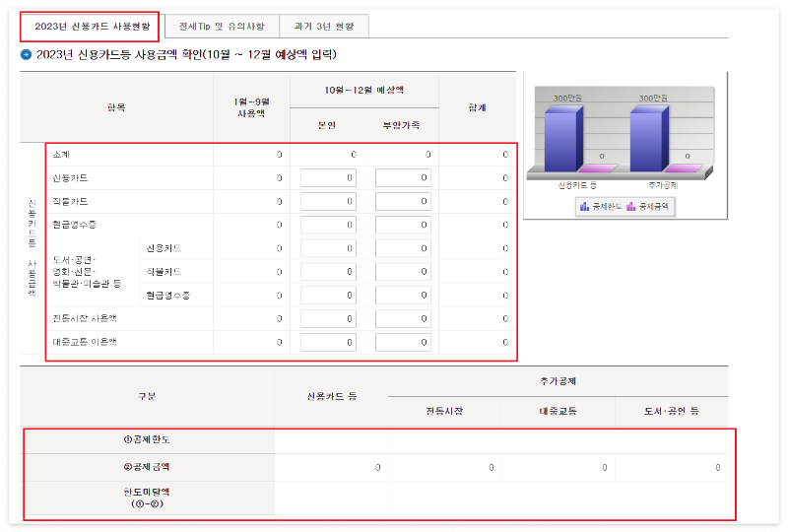Click the 현금영수증 row 본인 input field
This screenshot has height=532, width=788.
click(329, 225)
